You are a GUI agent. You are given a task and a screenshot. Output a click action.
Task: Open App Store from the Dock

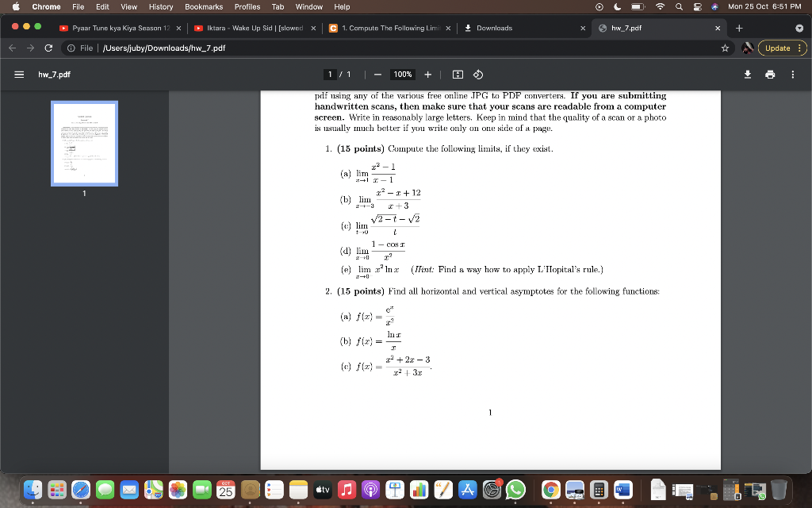coord(468,489)
